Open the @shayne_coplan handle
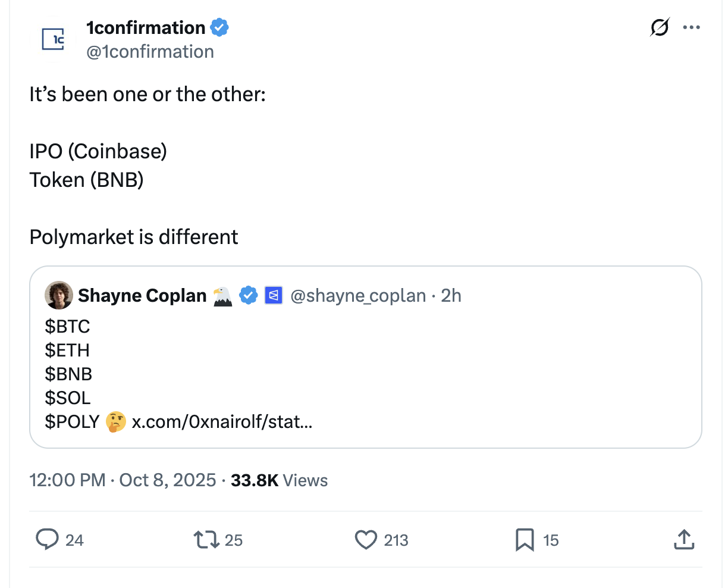Image resolution: width=728 pixels, height=588 pixels. (358, 296)
